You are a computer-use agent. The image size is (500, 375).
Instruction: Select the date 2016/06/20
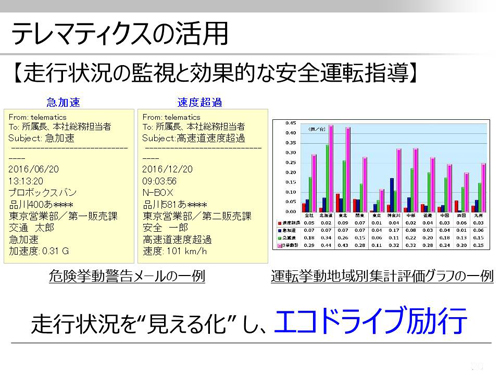click(34, 169)
